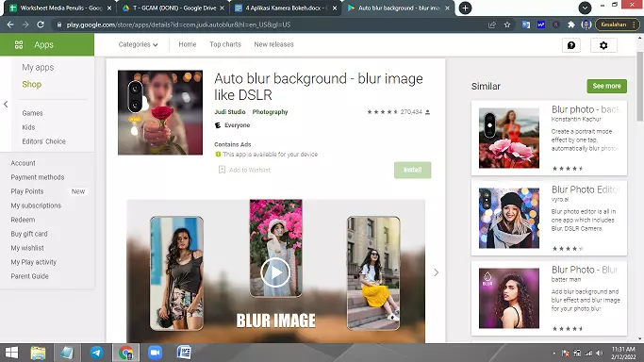
Task: Click the Apps grid icon in sidebar
Action: pyautogui.click(x=19, y=44)
